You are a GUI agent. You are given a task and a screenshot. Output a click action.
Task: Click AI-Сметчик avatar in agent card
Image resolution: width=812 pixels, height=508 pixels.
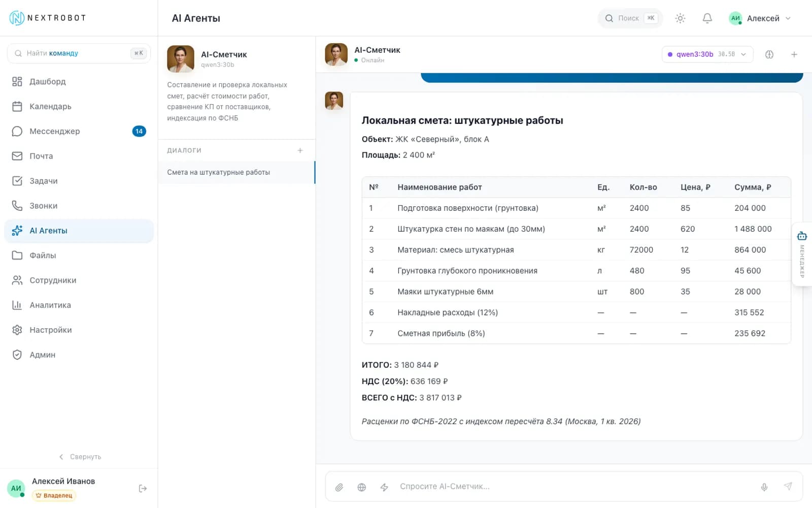[x=181, y=59]
